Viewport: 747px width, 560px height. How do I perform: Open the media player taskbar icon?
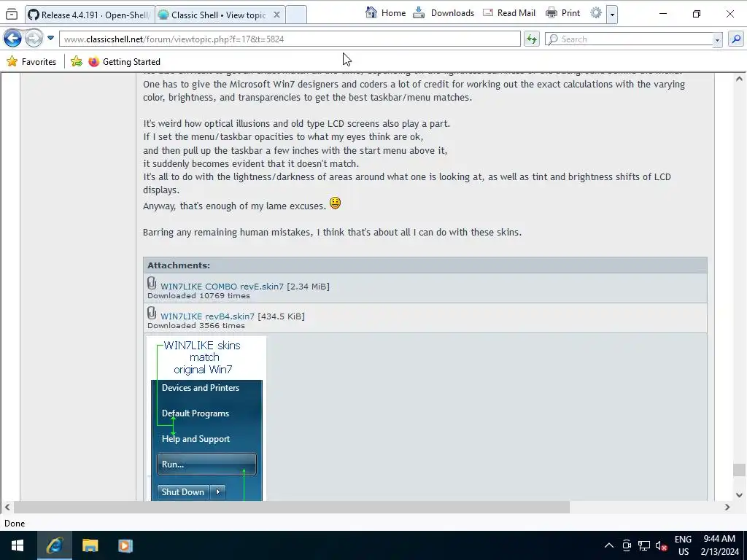pos(125,545)
